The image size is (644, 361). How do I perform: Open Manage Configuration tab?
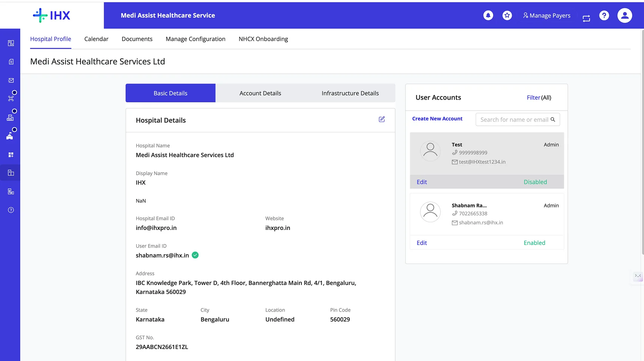[195, 39]
